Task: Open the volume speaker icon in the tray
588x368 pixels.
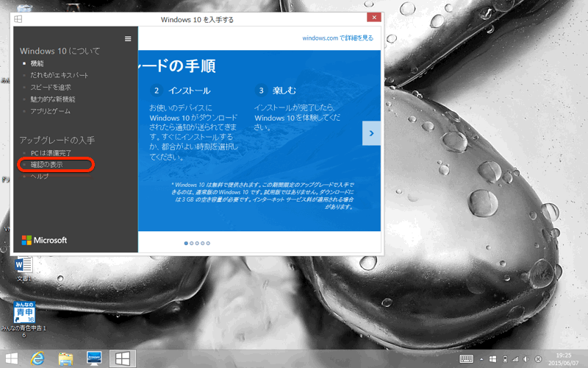Action: (526, 358)
